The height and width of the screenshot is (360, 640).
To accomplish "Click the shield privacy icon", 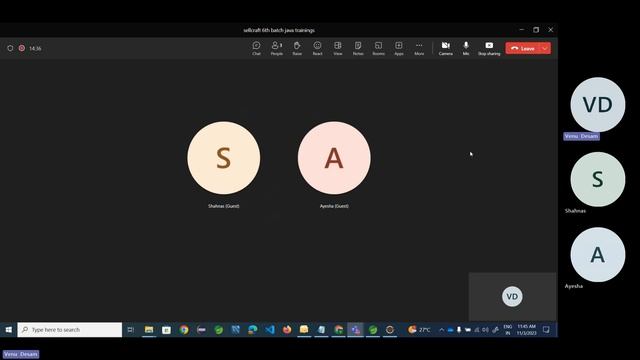I will point(10,48).
